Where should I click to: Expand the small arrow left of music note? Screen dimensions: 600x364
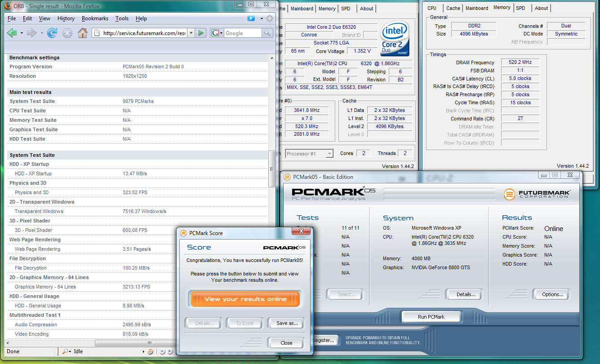click(144, 351)
